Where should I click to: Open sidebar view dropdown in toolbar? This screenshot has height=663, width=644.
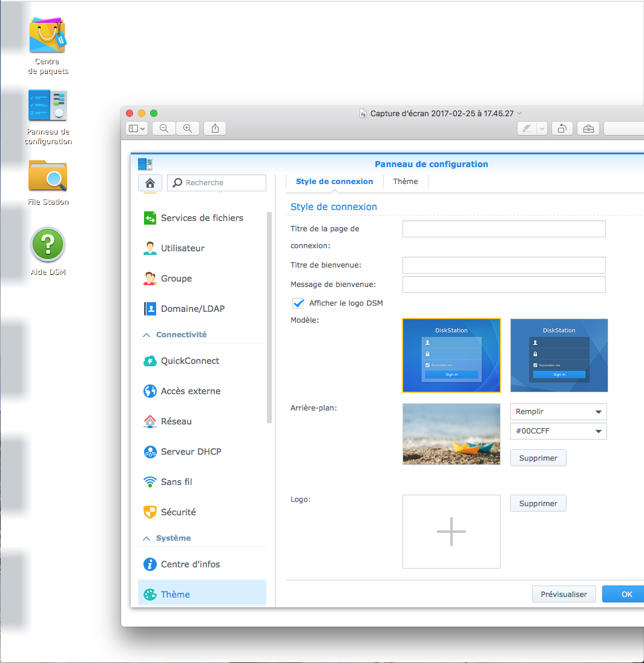click(137, 128)
